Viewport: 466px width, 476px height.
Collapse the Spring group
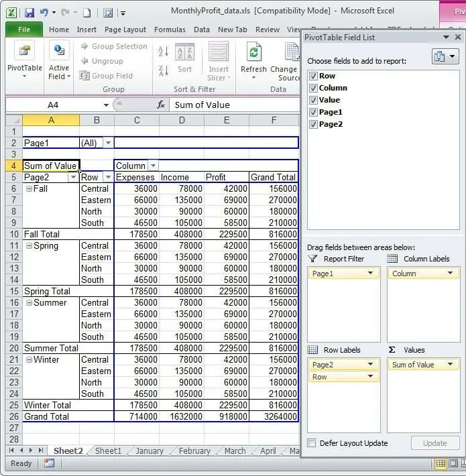pos(29,246)
